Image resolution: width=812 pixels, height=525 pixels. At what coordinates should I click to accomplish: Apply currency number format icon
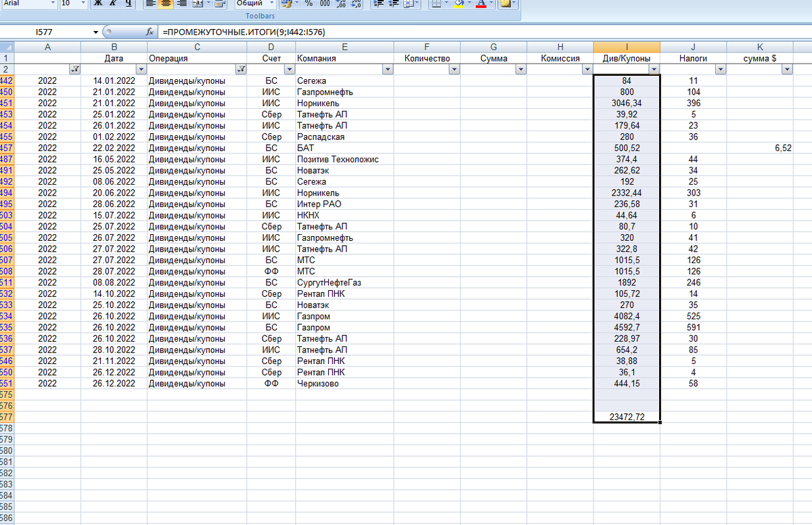[286, 3]
